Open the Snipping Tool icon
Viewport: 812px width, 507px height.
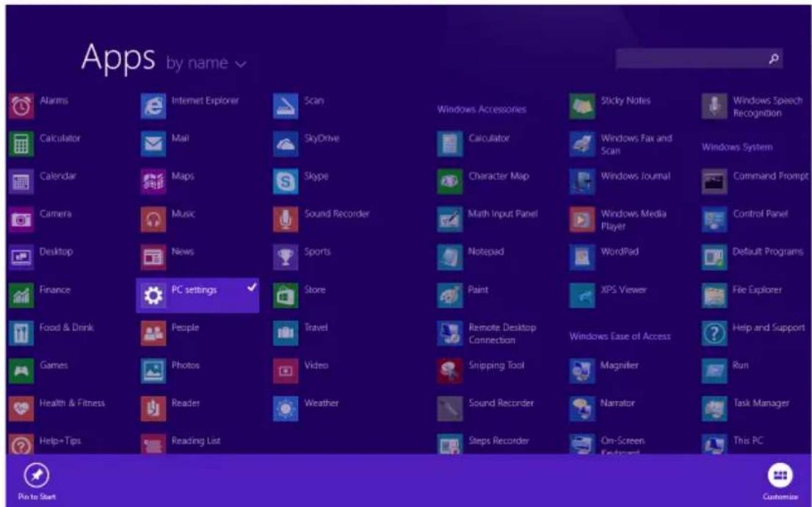pyautogui.click(x=449, y=371)
